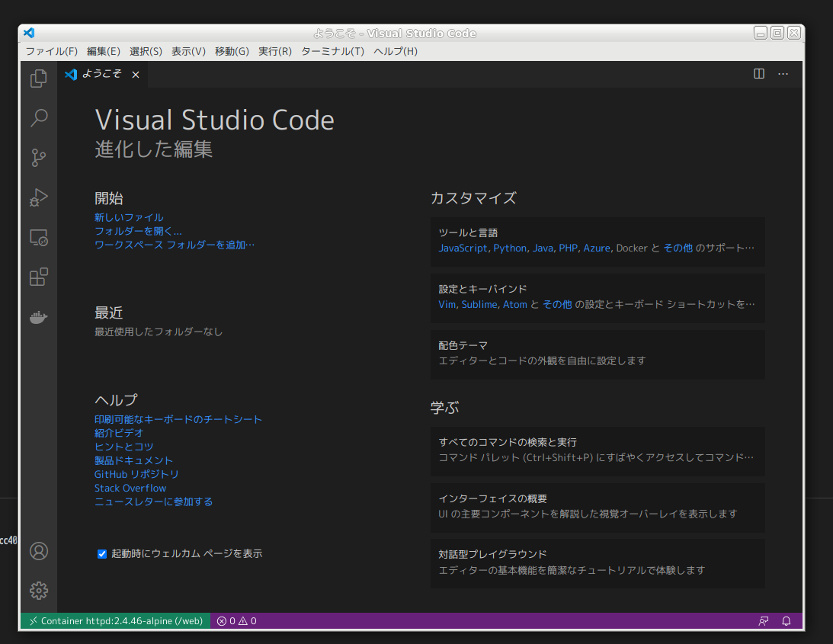Click the PHP language support link
This screenshot has width=833, height=644.
click(x=568, y=248)
